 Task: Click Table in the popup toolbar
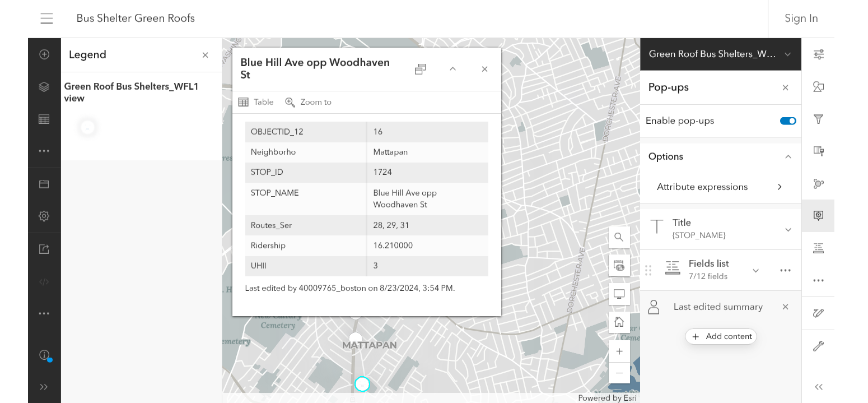coord(256,102)
